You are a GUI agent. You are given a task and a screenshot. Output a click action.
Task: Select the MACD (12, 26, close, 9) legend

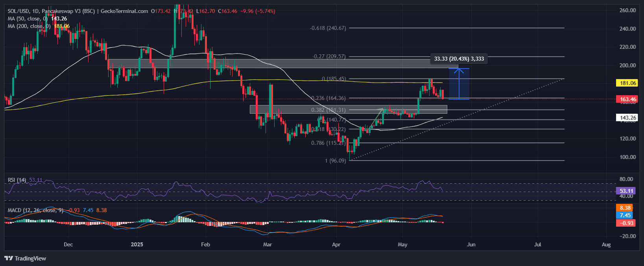click(35, 210)
